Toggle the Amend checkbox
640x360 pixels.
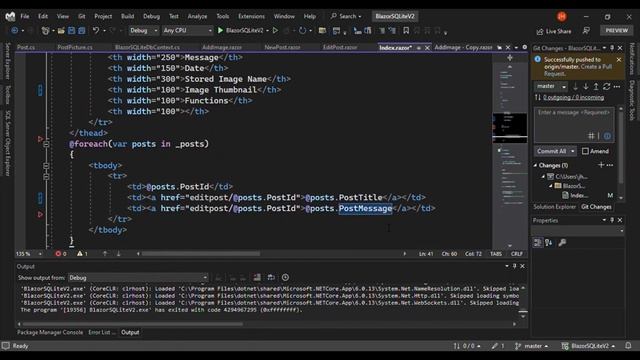[585, 151]
